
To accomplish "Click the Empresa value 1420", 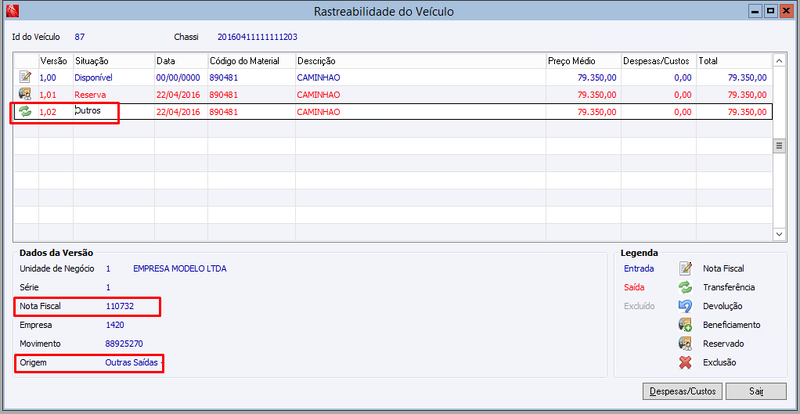I will 115,325.
